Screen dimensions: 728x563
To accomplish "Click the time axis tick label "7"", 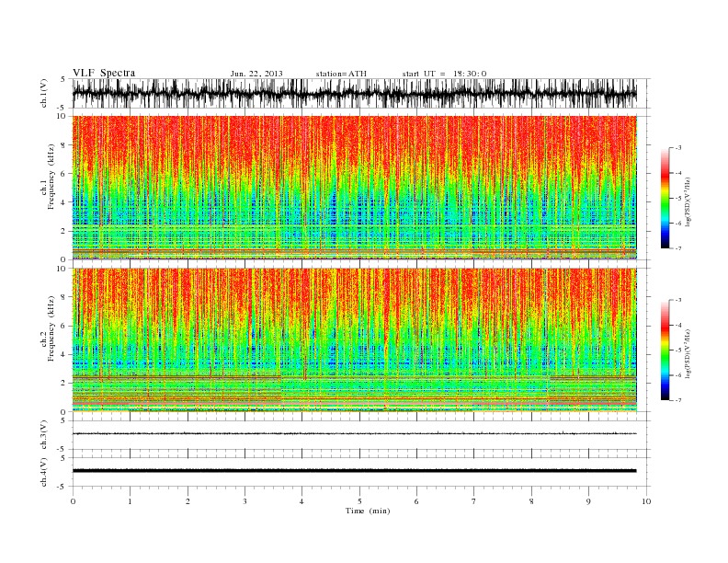I will [474, 501].
